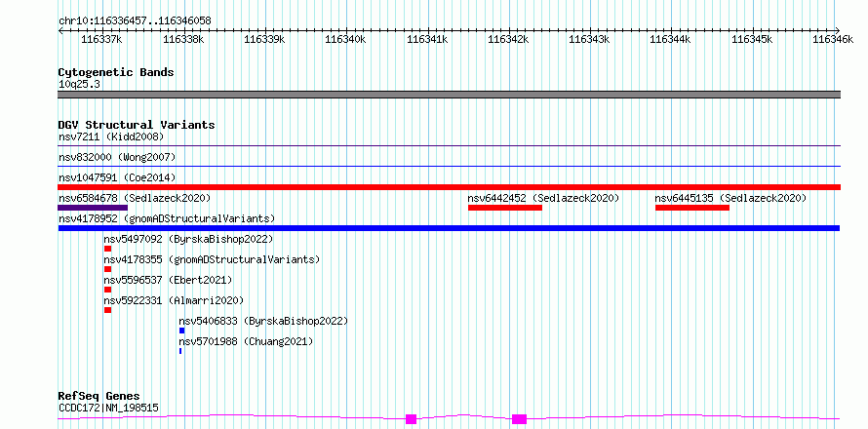Click the 116341k ruler tick label
This screenshot has height=429, width=868.
pos(427,39)
